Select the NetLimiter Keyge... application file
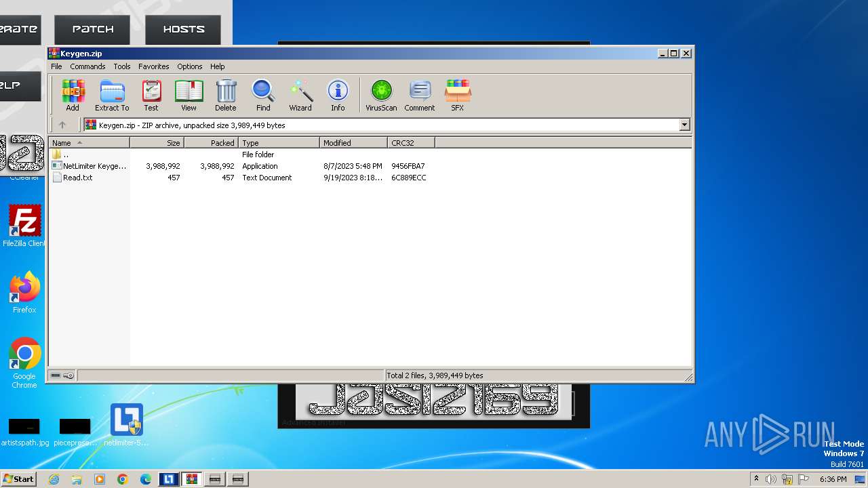The width and height of the screenshot is (868, 488). click(x=89, y=166)
